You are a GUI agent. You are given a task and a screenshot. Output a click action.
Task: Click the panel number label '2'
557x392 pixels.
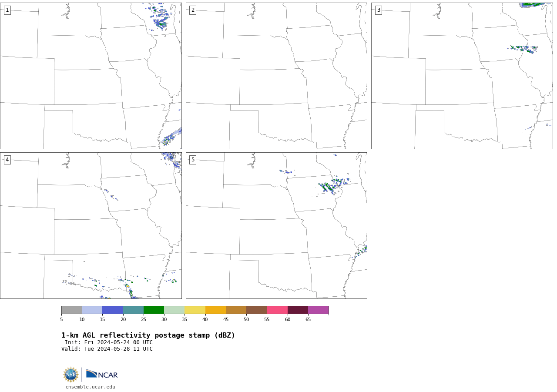(x=193, y=10)
